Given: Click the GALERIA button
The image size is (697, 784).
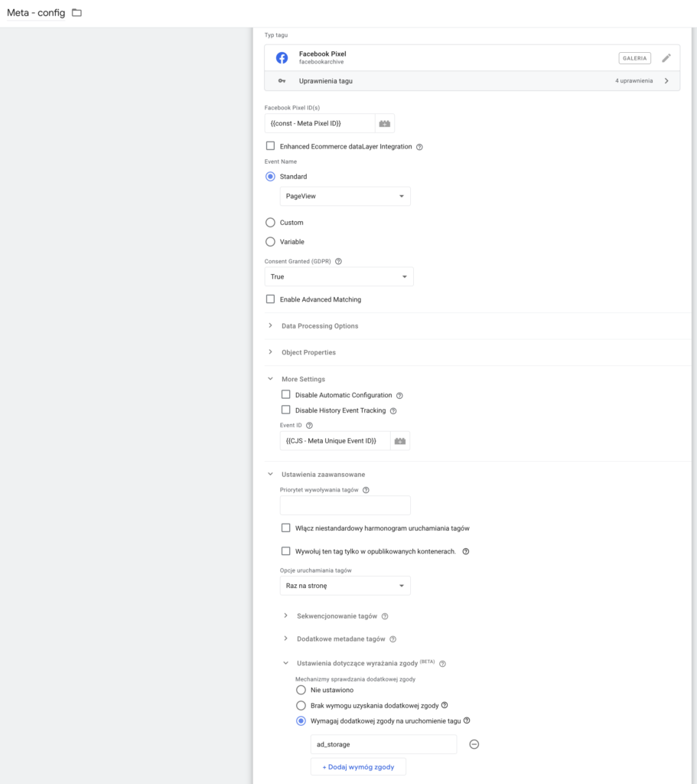Looking at the screenshot, I should 634,58.
